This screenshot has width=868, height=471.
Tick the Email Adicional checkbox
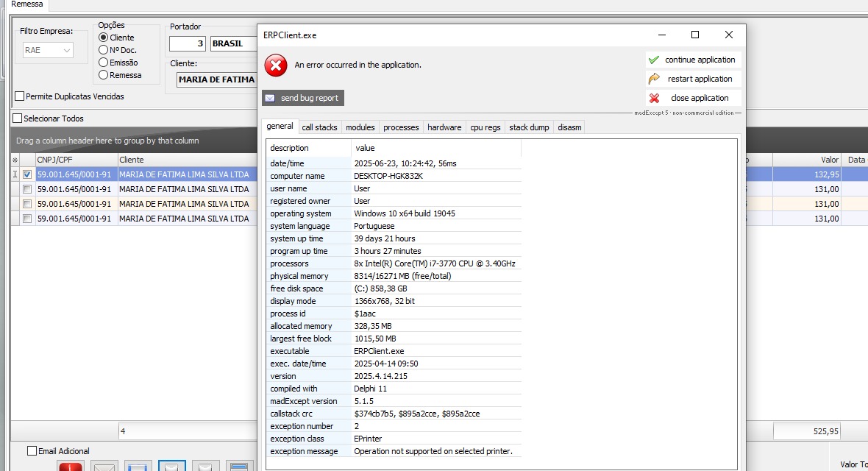pos(32,451)
